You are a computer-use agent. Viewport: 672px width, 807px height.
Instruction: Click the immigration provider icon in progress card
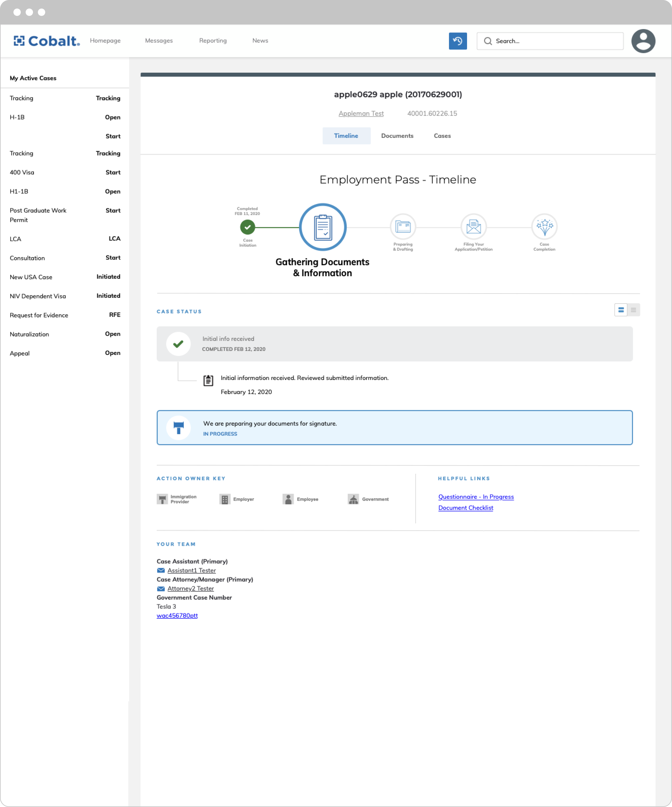click(x=178, y=428)
